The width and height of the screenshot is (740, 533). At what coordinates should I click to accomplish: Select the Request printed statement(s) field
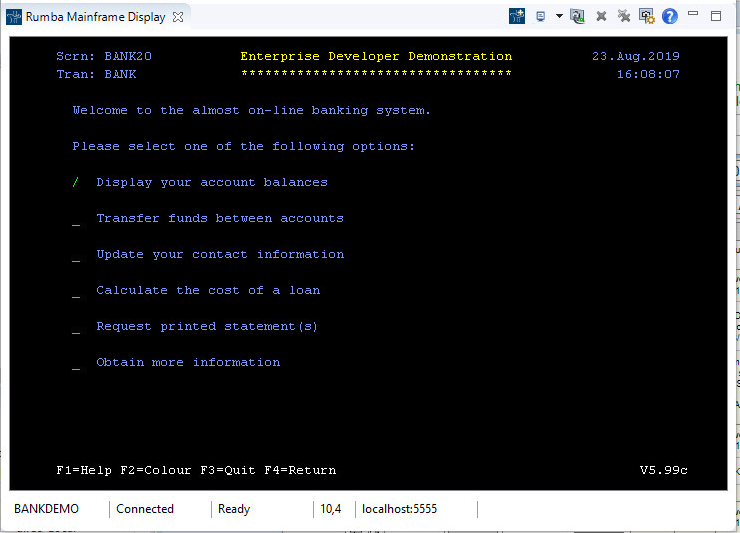[76, 328]
